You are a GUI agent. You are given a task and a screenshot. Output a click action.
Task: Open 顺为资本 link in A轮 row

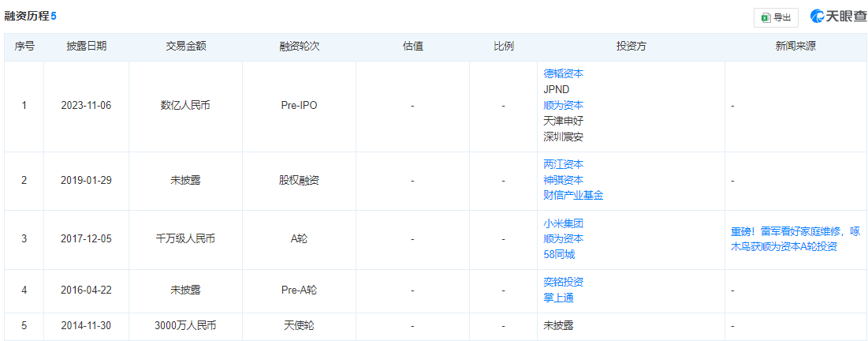click(564, 239)
